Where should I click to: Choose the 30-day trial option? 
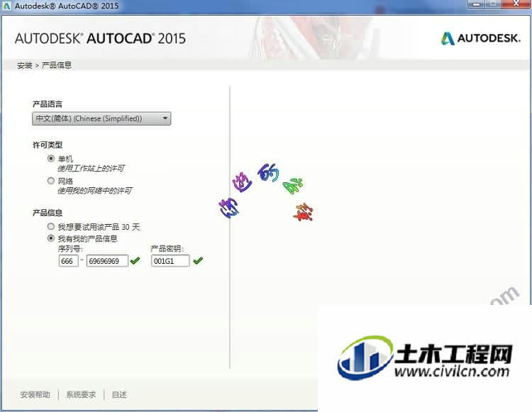(51, 226)
